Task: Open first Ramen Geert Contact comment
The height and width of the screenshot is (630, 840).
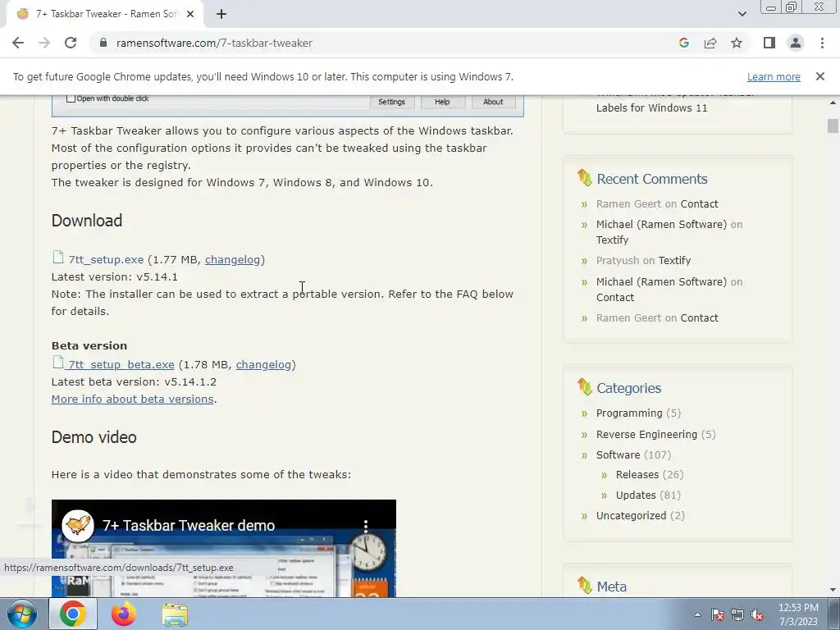Action: 699,204
